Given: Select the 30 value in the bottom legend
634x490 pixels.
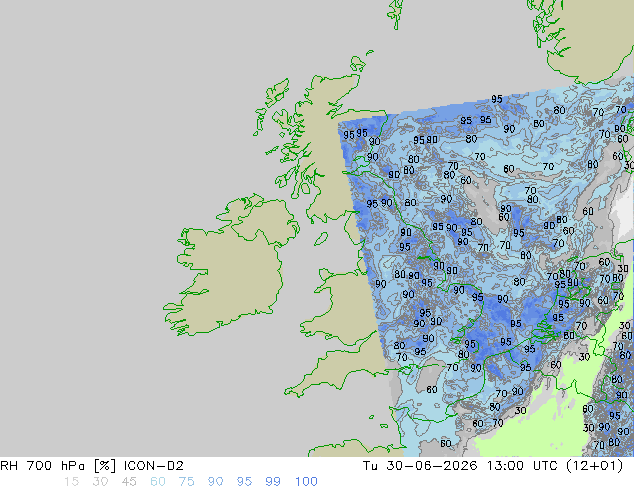Looking at the screenshot, I should [x=100, y=482].
